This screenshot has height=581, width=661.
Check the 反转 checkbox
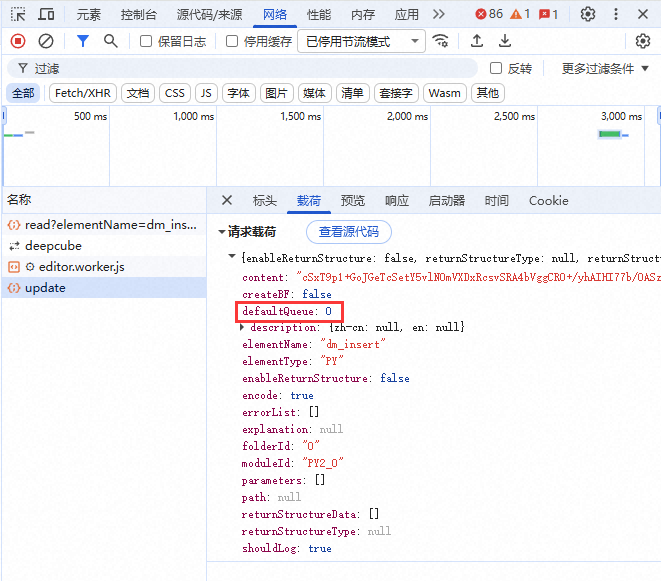[496, 68]
